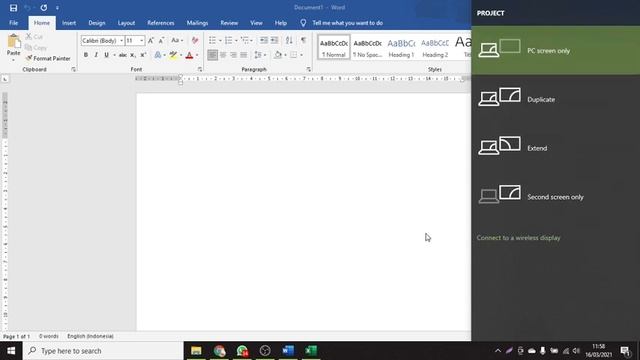Switch to the Design tab
This screenshot has width=640, height=360.
click(97, 23)
